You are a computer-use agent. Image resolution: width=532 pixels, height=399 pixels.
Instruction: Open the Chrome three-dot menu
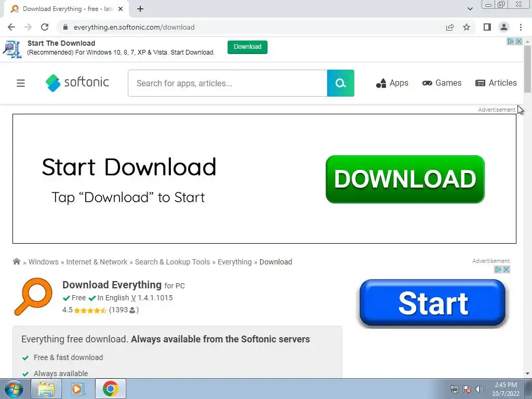pyautogui.click(x=521, y=27)
